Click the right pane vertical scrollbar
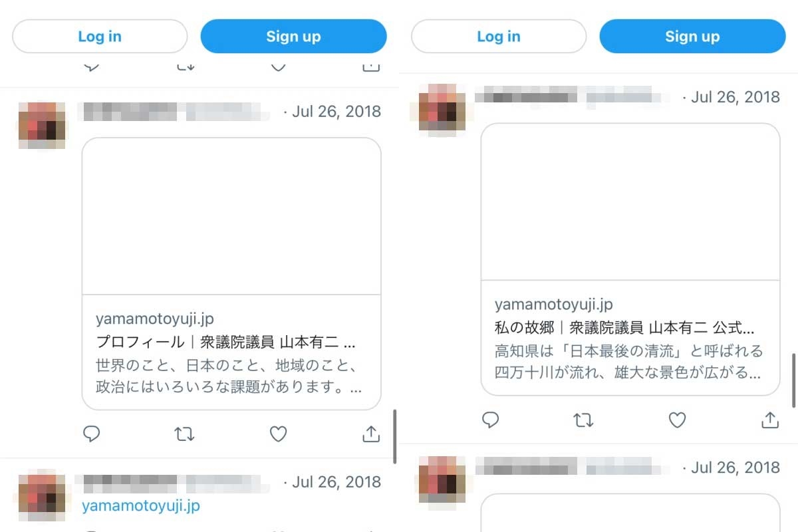 (x=794, y=381)
